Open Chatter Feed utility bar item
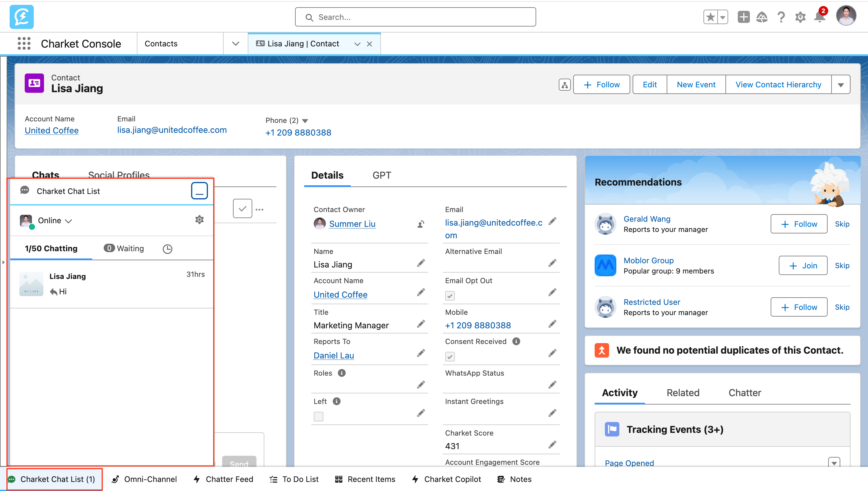 pyautogui.click(x=223, y=479)
